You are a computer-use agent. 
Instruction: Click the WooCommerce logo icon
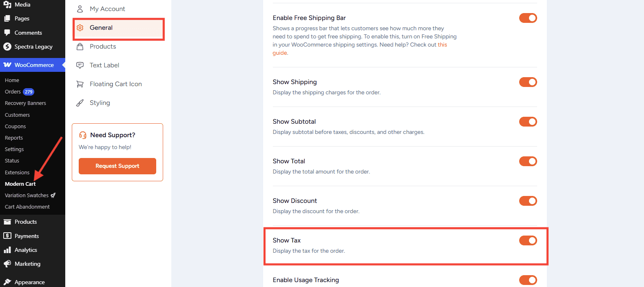click(x=7, y=65)
